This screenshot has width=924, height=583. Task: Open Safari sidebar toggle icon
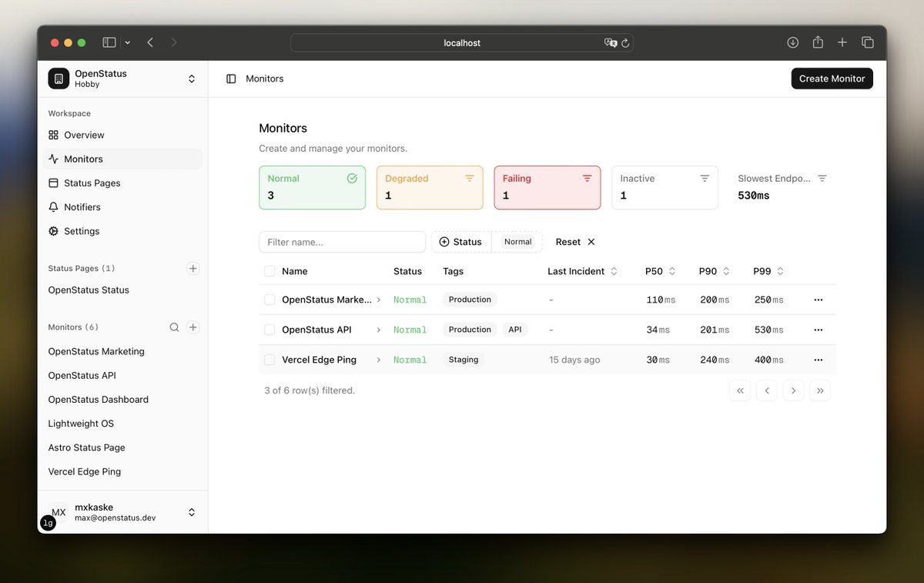point(109,42)
